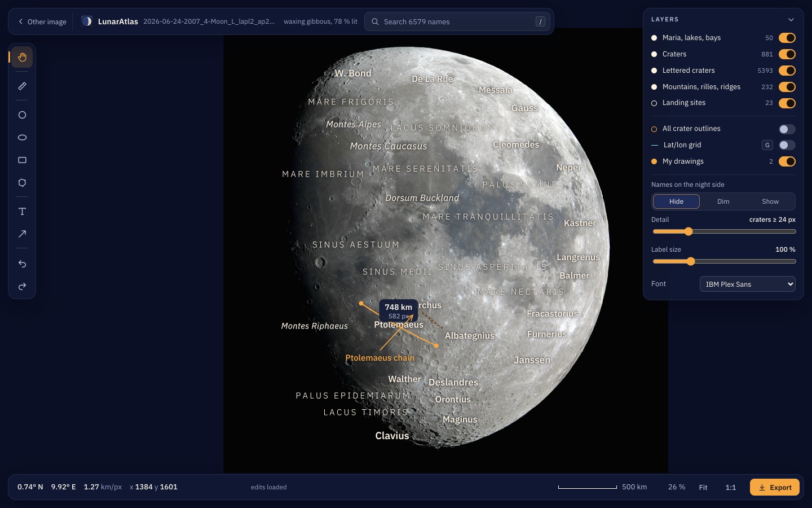Collapse the Layers panel chevron
Image resolution: width=812 pixels, height=508 pixels.
tap(791, 19)
